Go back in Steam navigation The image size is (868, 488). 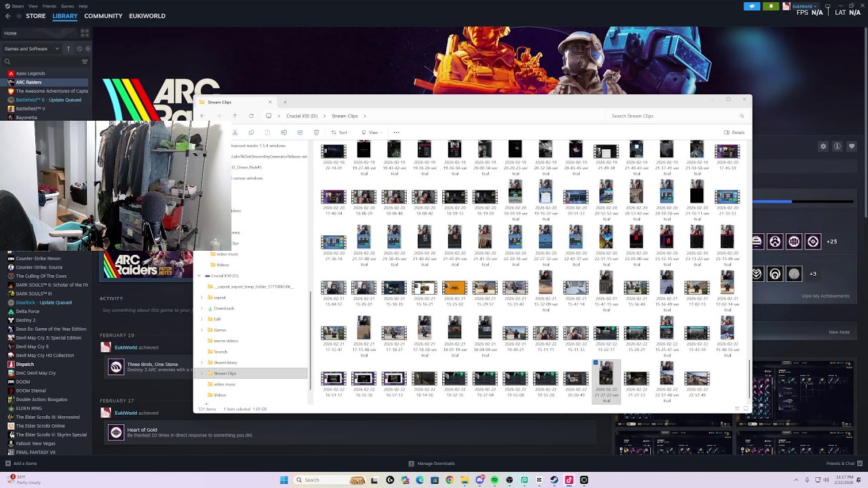click(x=8, y=16)
